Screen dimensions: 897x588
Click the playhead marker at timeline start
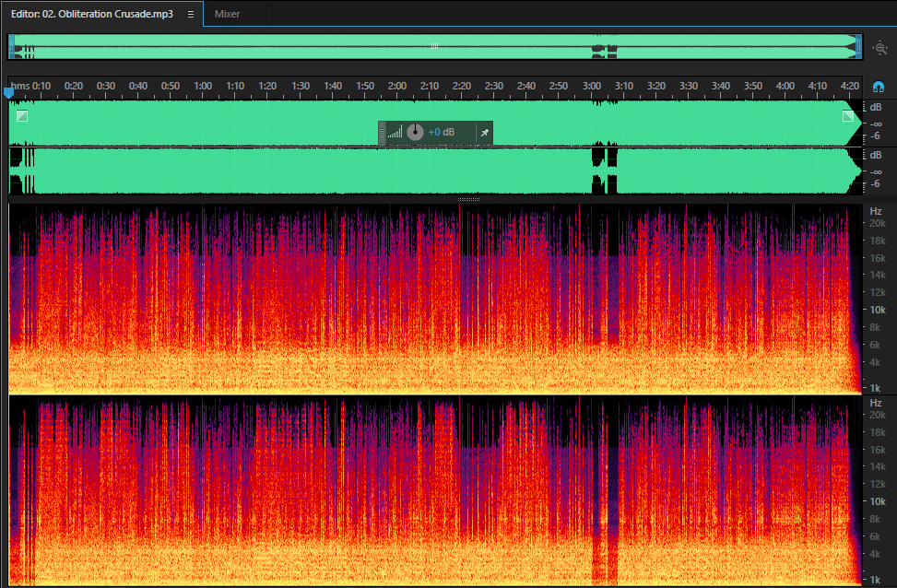coord(8,92)
